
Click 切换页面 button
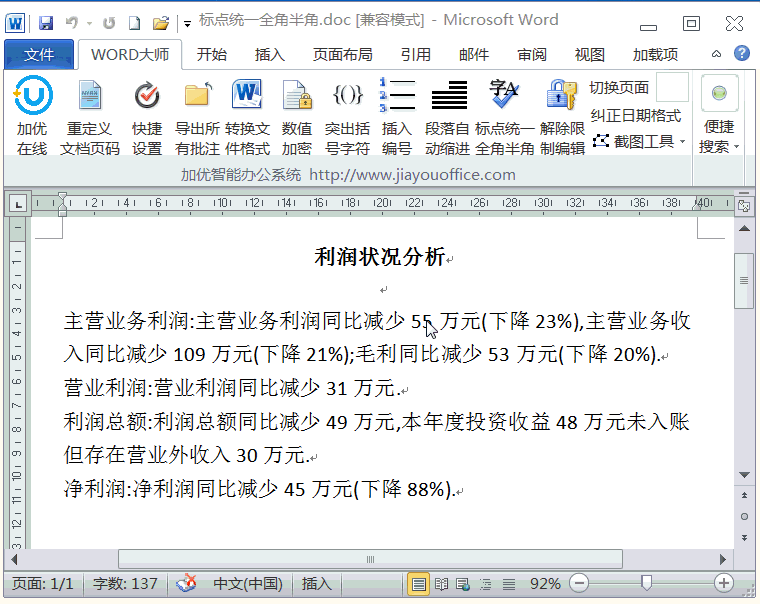click(619, 88)
